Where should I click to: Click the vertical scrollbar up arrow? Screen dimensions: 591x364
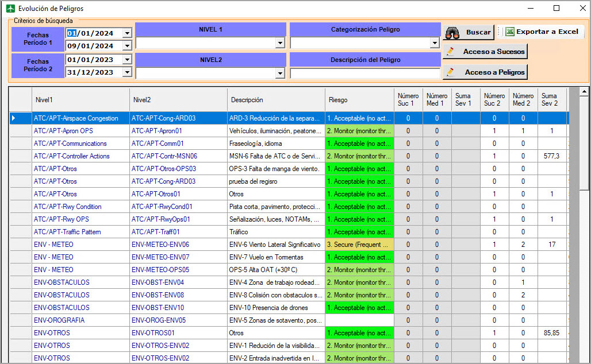click(x=584, y=92)
